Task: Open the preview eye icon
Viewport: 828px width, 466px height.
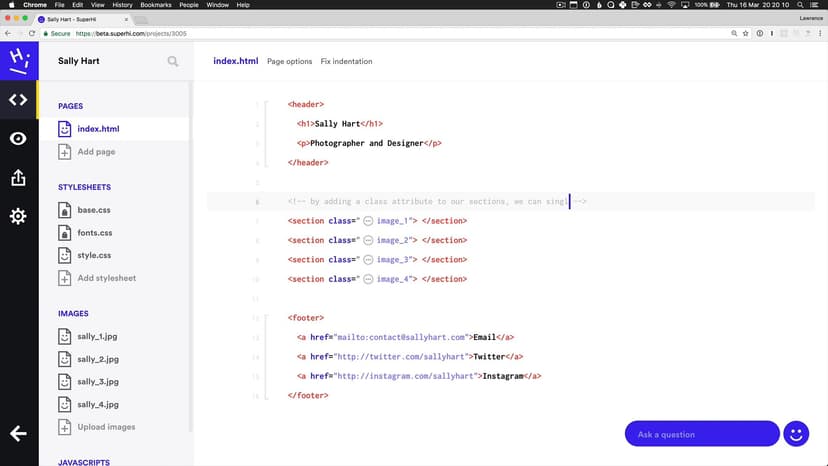Action: pos(18,138)
